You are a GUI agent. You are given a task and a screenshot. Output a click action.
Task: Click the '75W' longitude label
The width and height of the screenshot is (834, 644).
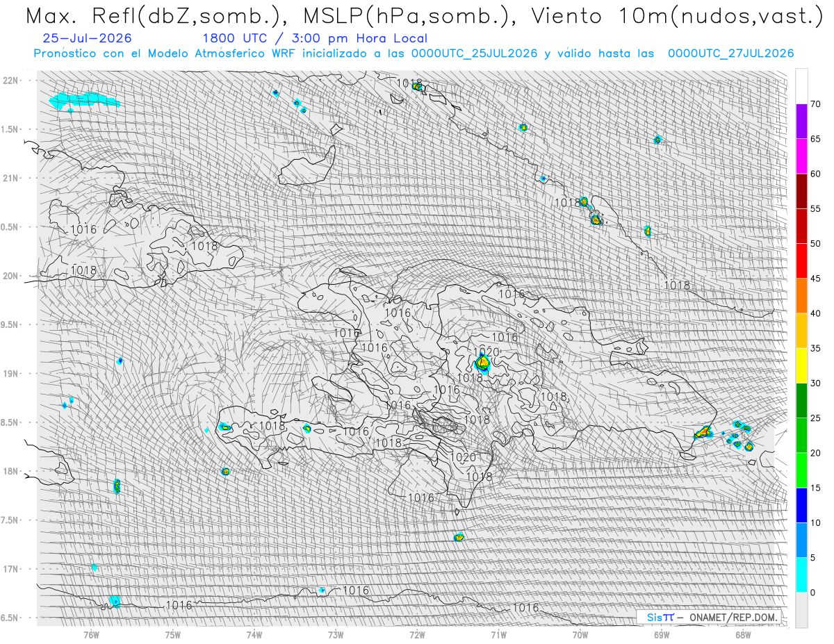173,634
